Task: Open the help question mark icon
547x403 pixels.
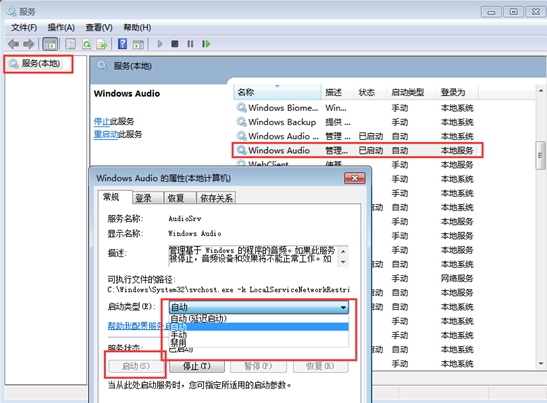Action: tap(122, 44)
